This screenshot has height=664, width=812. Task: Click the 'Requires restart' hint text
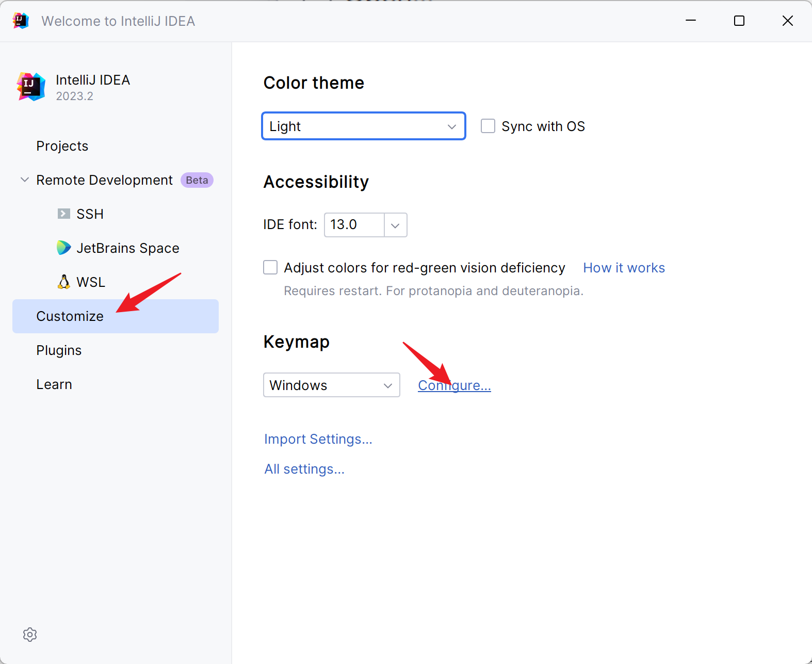coord(433,291)
